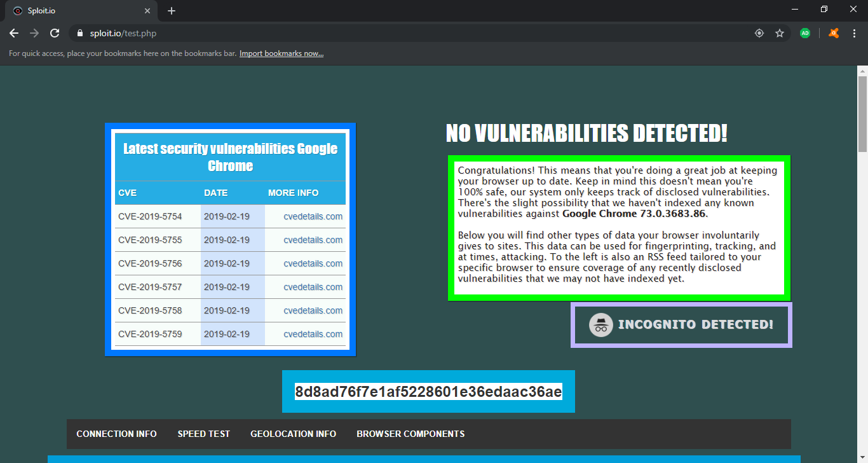
Task: Open cvedetails.com link for CVE-2019-5755
Action: (313, 240)
